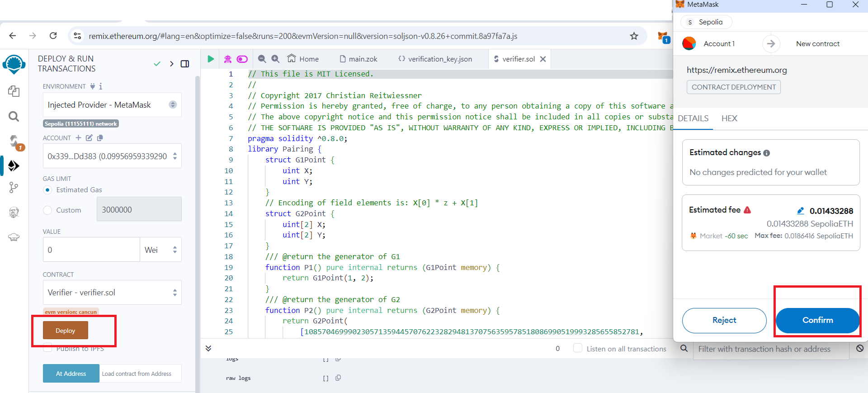
Task: Open MetaMask HEX tab
Action: click(x=729, y=118)
